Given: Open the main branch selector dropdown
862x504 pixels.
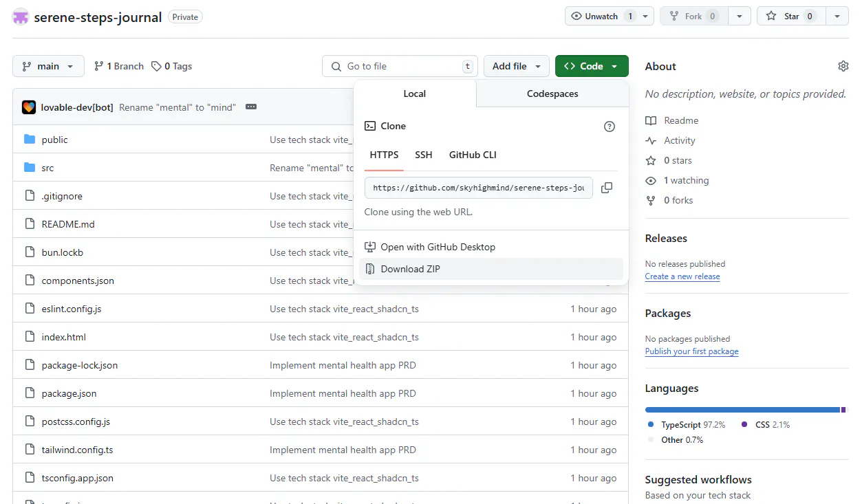Looking at the screenshot, I should tap(48, 66).
